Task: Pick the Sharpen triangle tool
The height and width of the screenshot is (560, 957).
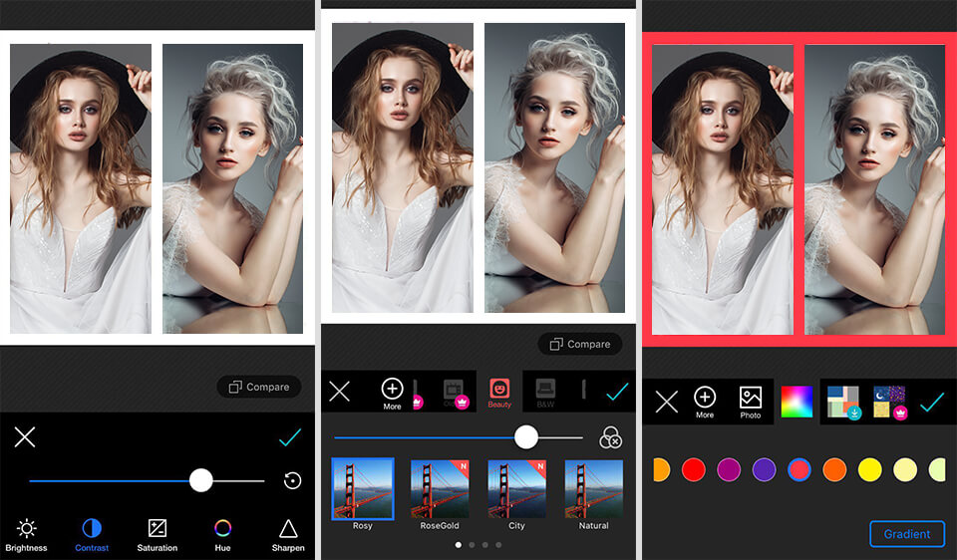Action: point(288,535)
